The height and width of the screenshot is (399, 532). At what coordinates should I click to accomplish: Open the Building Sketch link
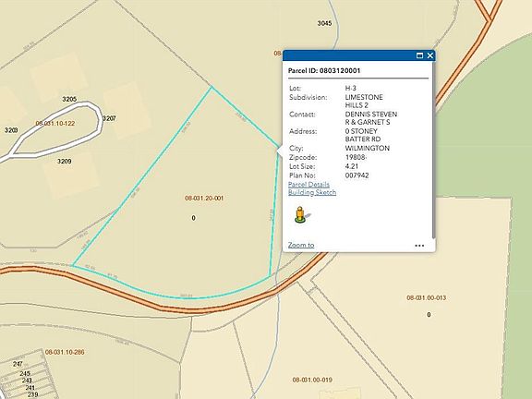pos(312,193)
